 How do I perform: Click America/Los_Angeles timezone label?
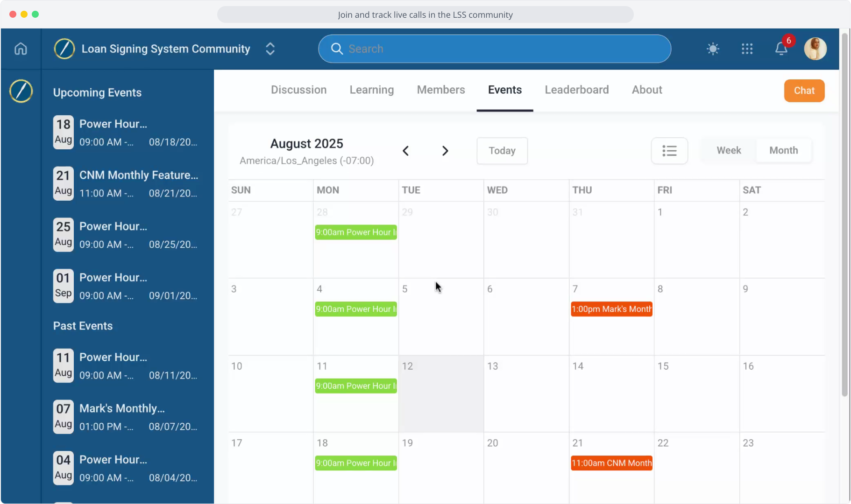coord(306,161)
